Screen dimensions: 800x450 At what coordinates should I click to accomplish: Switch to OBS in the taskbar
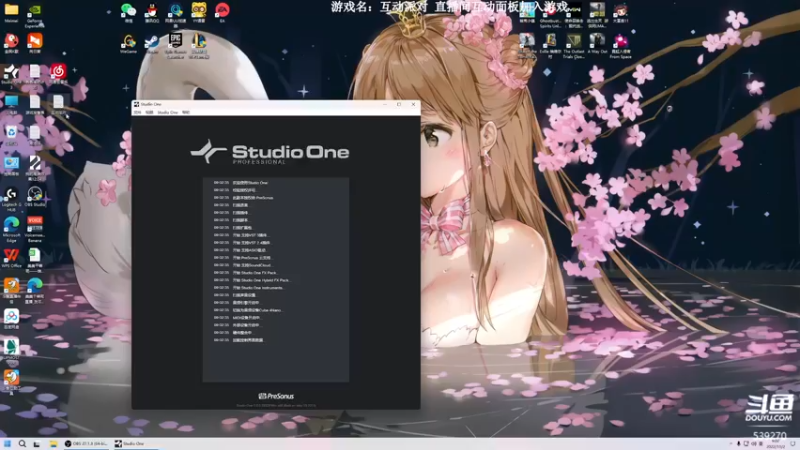(x=86, y=444)
